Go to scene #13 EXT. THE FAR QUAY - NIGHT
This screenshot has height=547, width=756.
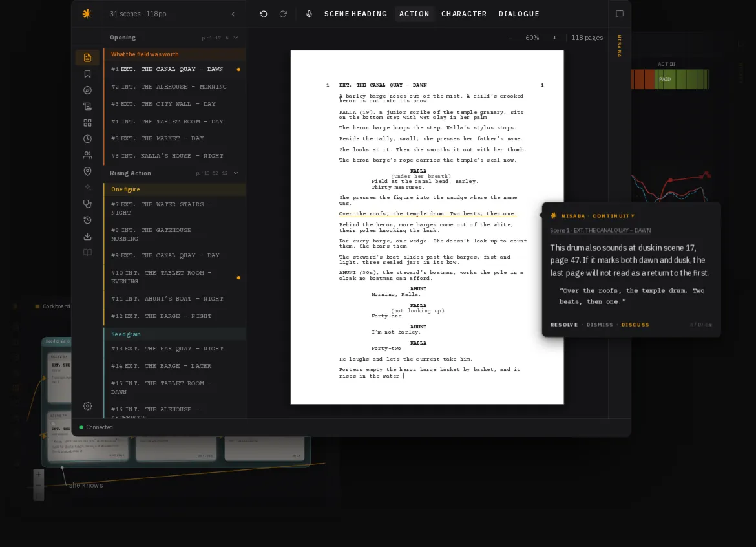click(x=174, y=349)
